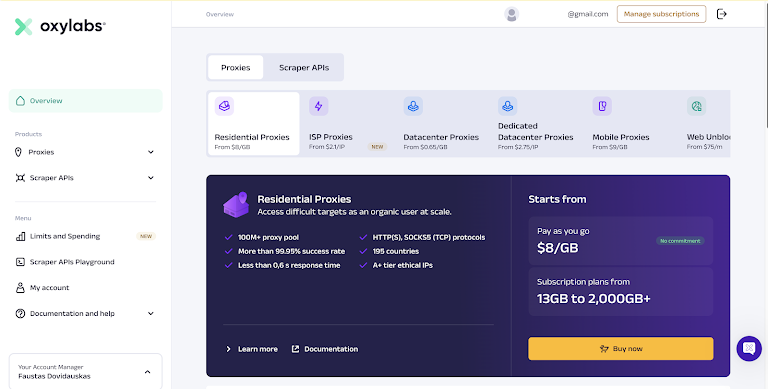Click the user avatar icon
The height and width of the screenshot is (389, 768).
(x=511, y=14)
